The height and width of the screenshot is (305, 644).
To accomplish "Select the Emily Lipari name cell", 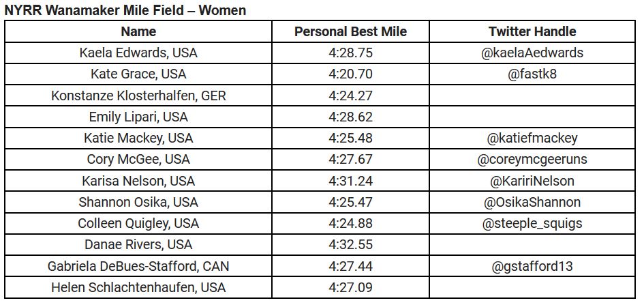I will (138, 117).
